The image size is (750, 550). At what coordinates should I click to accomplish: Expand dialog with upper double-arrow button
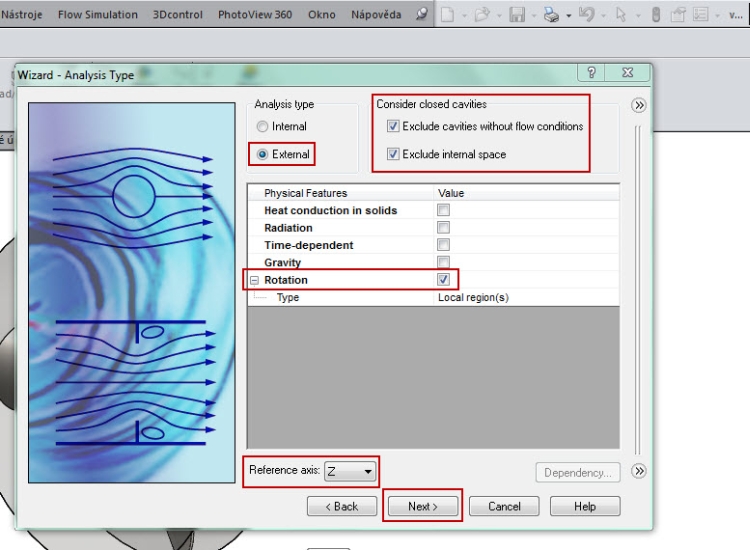click(x=639, y=105)
